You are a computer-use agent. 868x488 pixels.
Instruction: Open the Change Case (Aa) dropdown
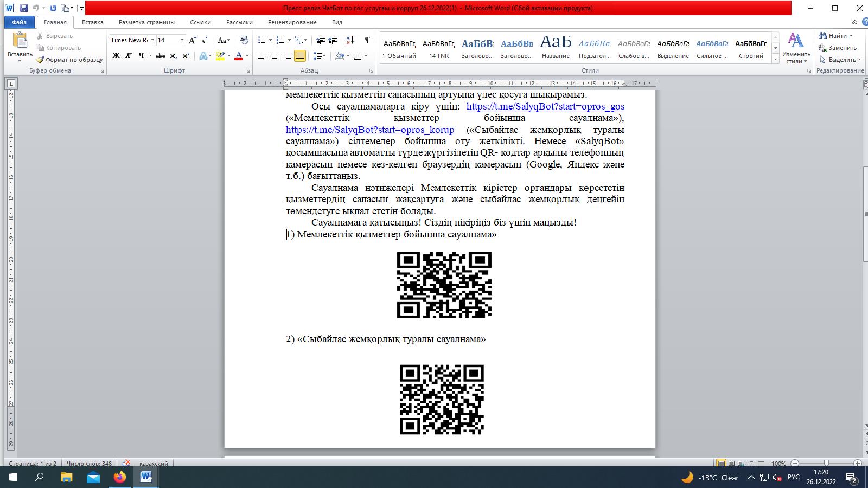tap(224, 40)
